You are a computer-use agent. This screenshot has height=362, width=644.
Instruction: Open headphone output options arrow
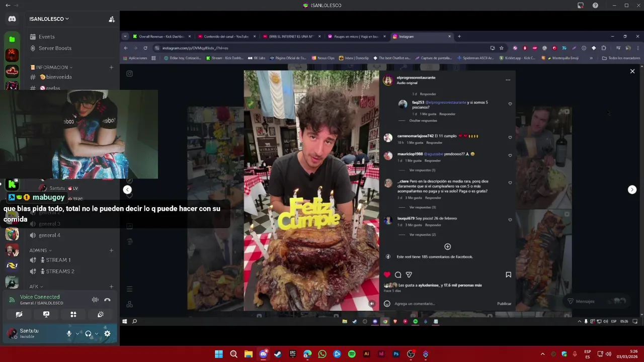pos(96,333)
